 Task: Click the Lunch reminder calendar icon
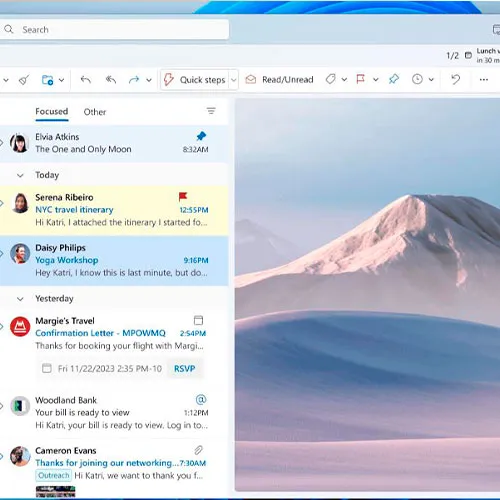pos(468,55)
